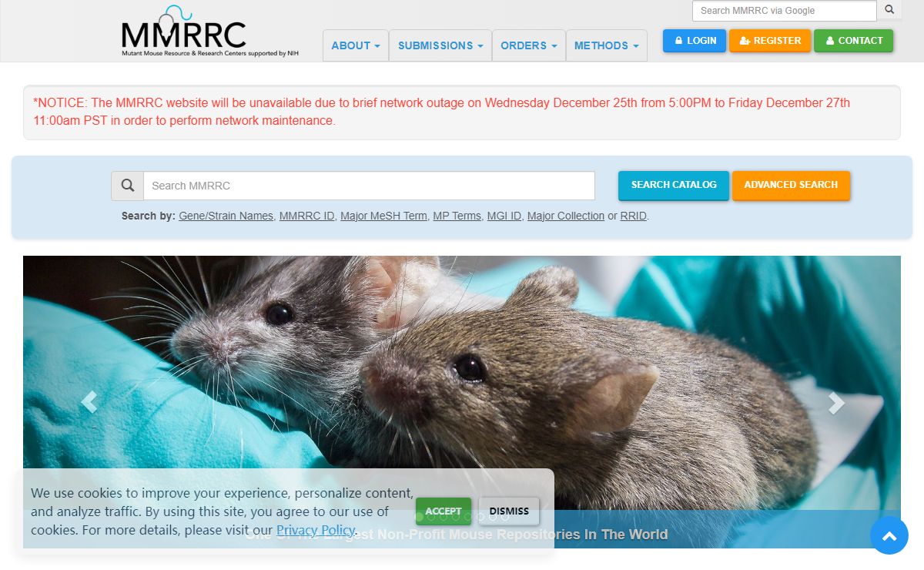The width and height of the screenshot is (924, 570).
Task: Click the scroll-to-top chevron button
Action: [889, 535]
